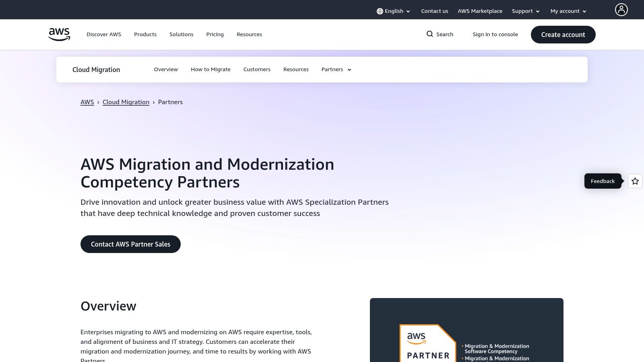
Task: Click the AWS logo in the header
Action: coord(59,34)
